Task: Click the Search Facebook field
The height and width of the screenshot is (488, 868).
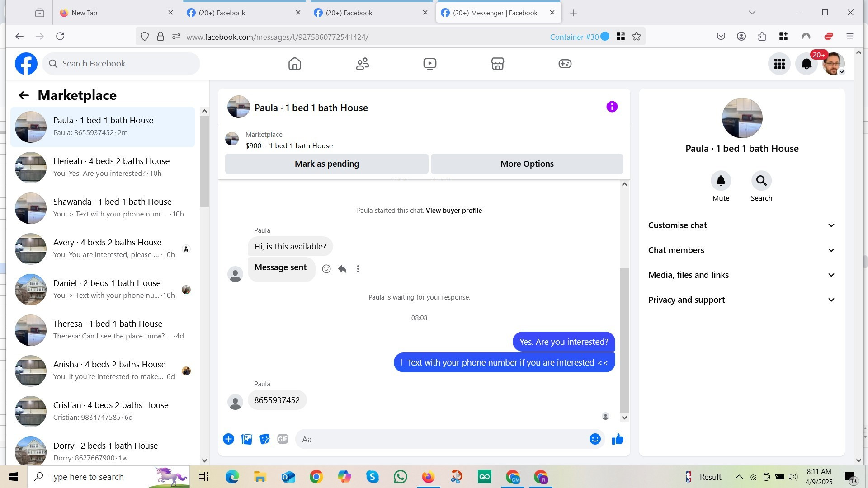Action: [121, 64]
